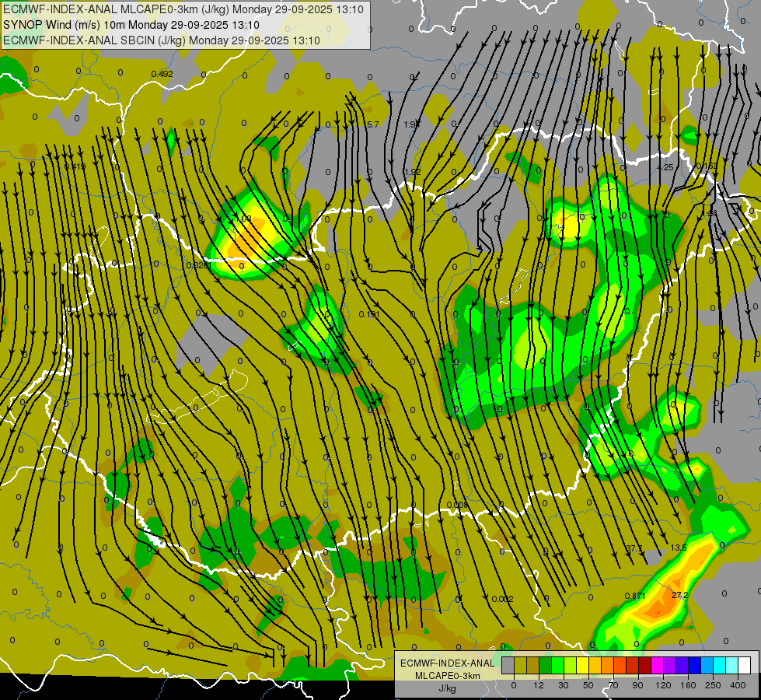761x700 pixels.
Task: Click the pure blue legend swatch
Action: click(694, 666)
